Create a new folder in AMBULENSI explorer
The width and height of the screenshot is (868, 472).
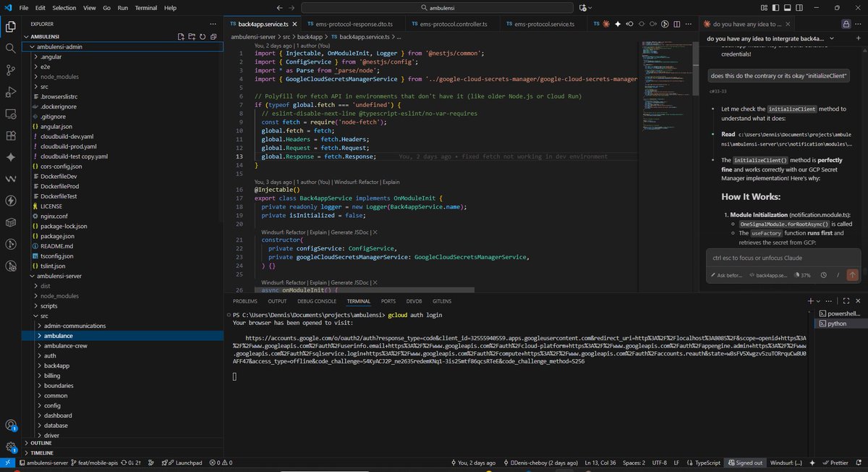click(x=192, y=36)
